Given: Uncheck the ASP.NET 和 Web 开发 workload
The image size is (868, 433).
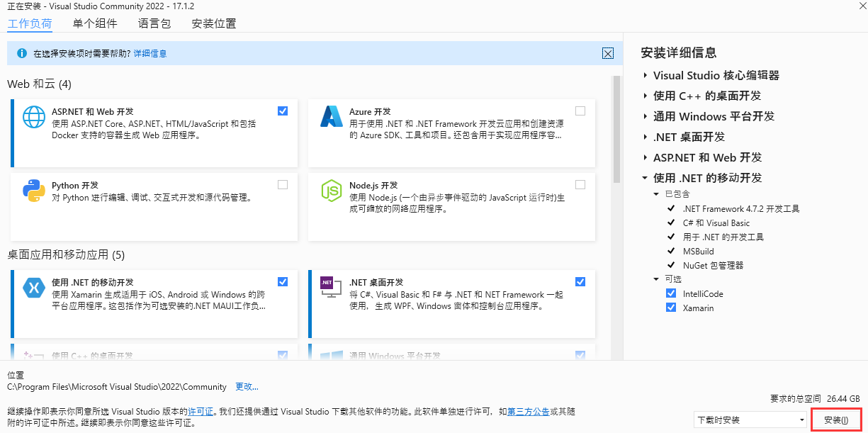Looking at the screenshot, I should (283, 111).
